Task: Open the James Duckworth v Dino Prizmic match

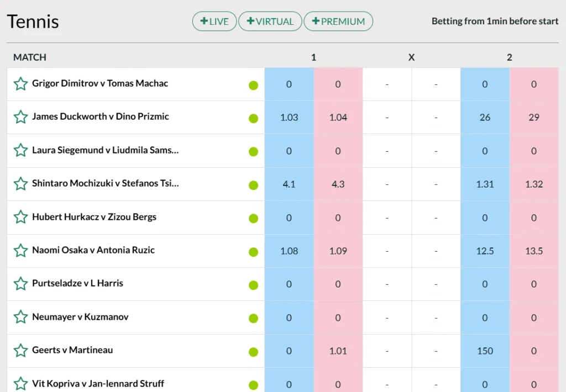Action: pyautogui.click(x=100, y=116)
